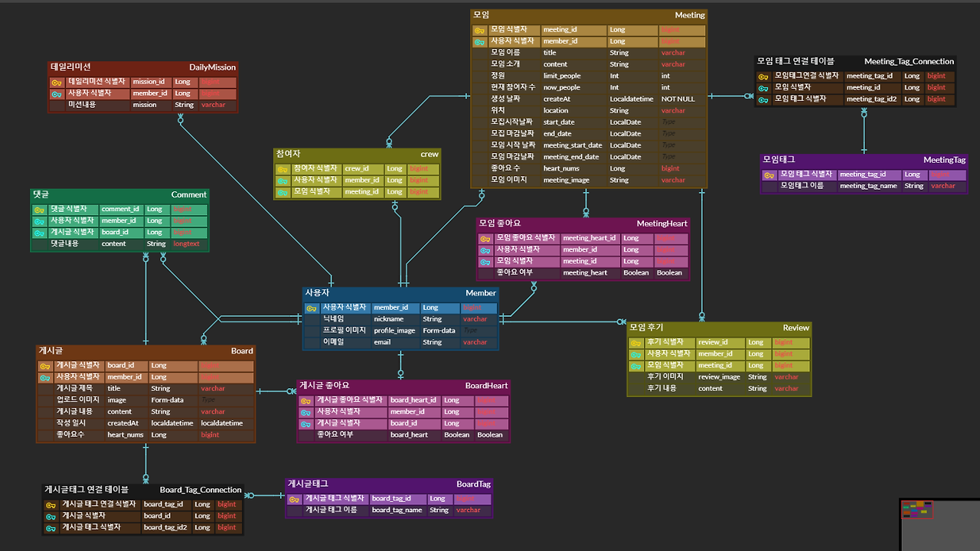This screenshot has height=551, width=980.
Task: Click the foreign key icon for board_id in Comment table
Action: click(39, 233)
